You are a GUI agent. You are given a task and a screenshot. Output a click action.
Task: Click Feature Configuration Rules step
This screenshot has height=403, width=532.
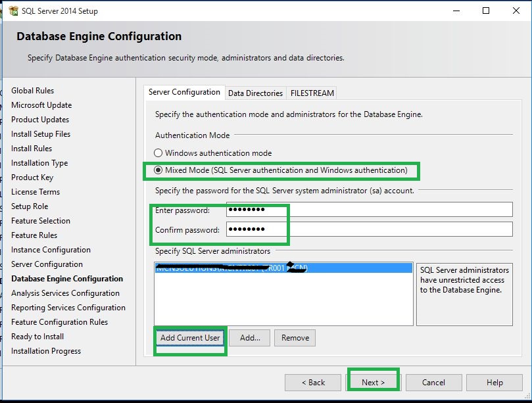click(59, 322)
